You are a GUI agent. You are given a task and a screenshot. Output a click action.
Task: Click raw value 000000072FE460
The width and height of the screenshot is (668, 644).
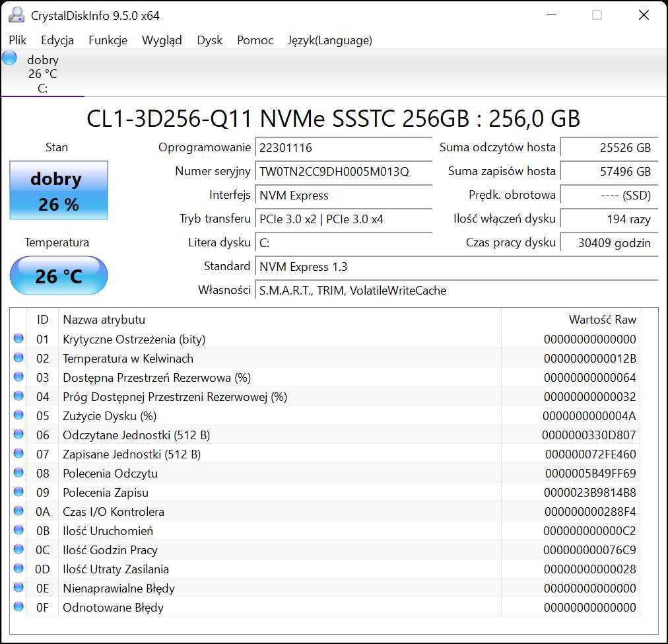591,454
